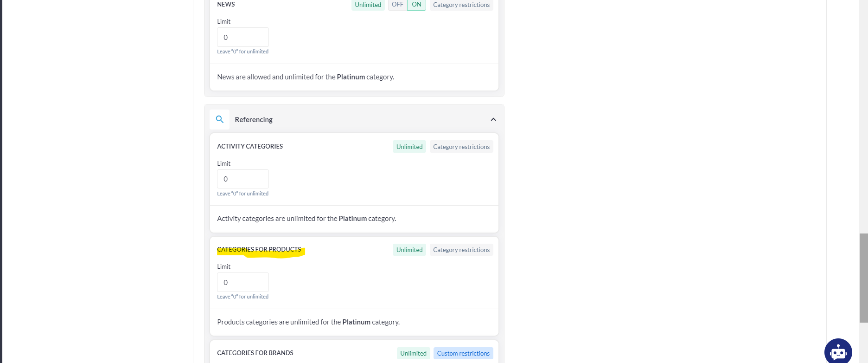Switch News toggle to OFF
The width and height of the screenshot is (868, 363).
[x=397, y=5]
